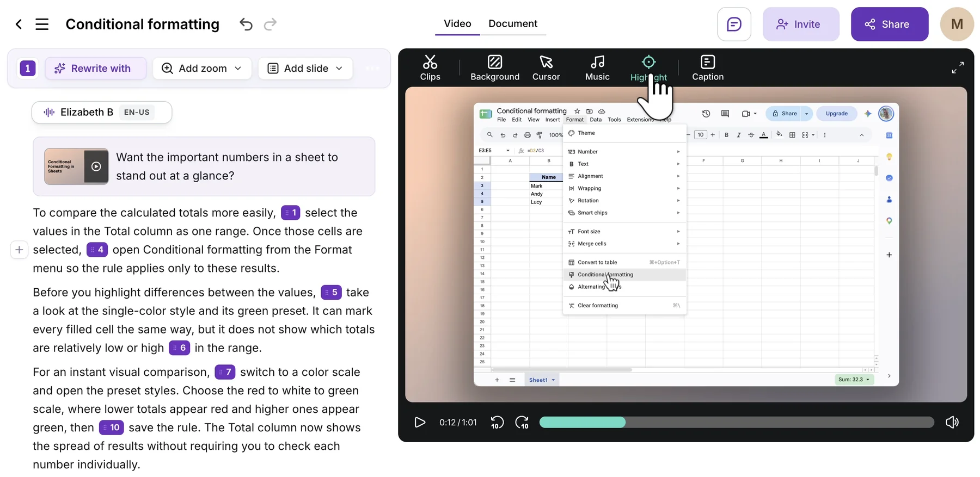Expand the Add slide dropdown
The width and height of the screenshot is (980, 477).
coord(305,69)
